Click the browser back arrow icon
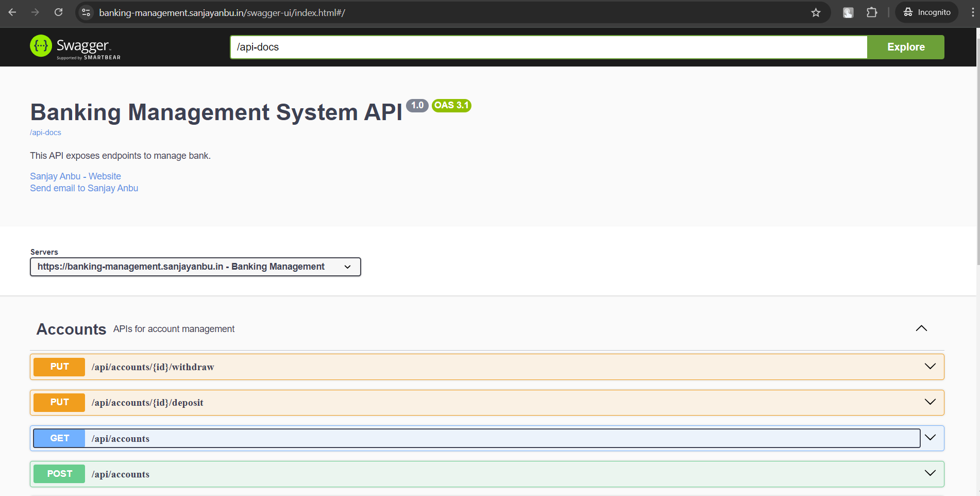Viewport: 980px width, 496px height. tap(12, 12)
